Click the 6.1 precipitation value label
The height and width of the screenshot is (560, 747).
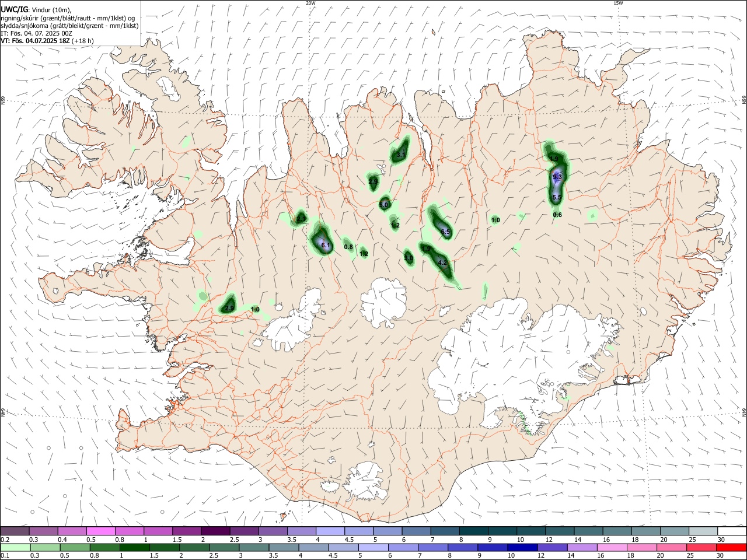326,246
